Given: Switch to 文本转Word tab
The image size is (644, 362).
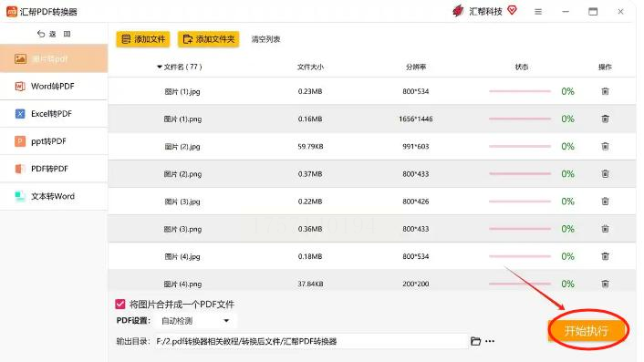Looking at the screenshot, I should [x=54, y=196].
